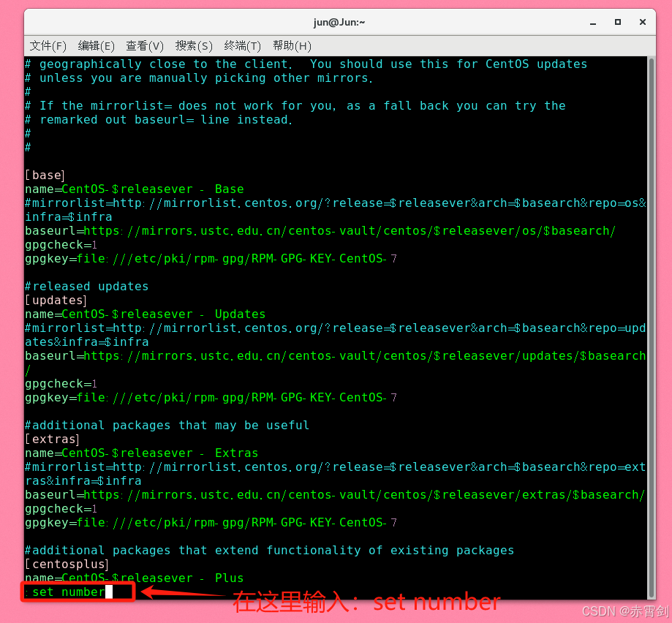
Task: Open the 终端(T) menu
Action: 243,46
